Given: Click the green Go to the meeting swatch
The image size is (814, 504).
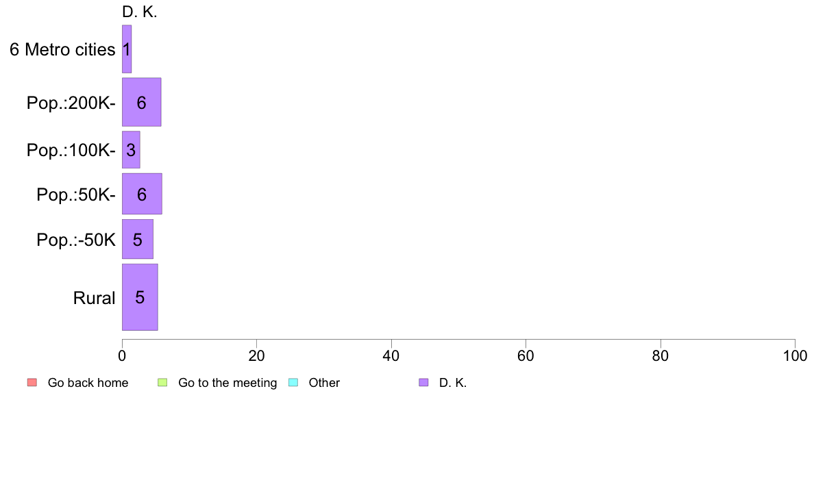Looking at the screenshot, I should click(x=162, y=383).
